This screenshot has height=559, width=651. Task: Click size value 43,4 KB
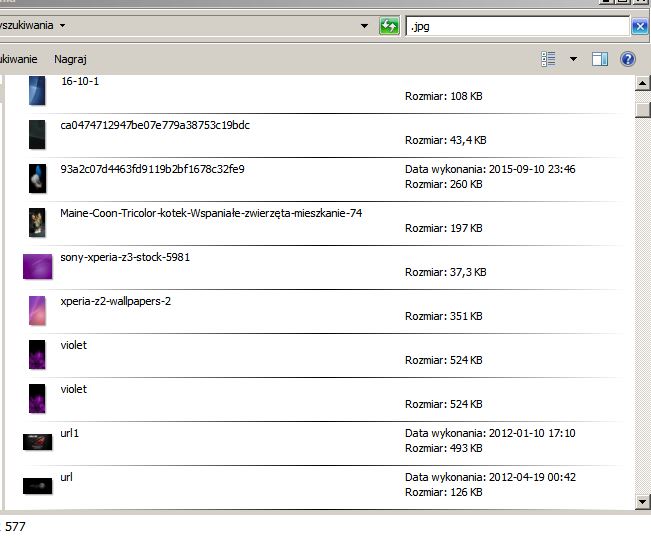coord(468,140)
